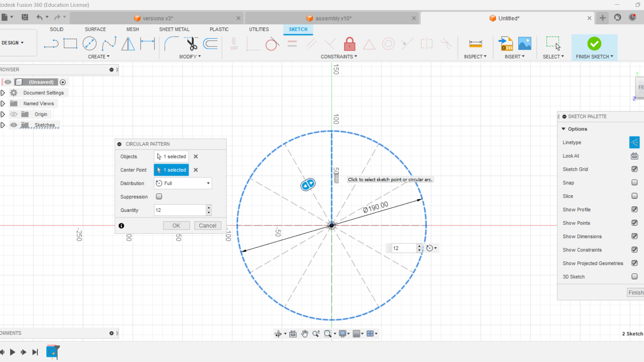
Task: Apply the Lock constraint
Action: 349,44
